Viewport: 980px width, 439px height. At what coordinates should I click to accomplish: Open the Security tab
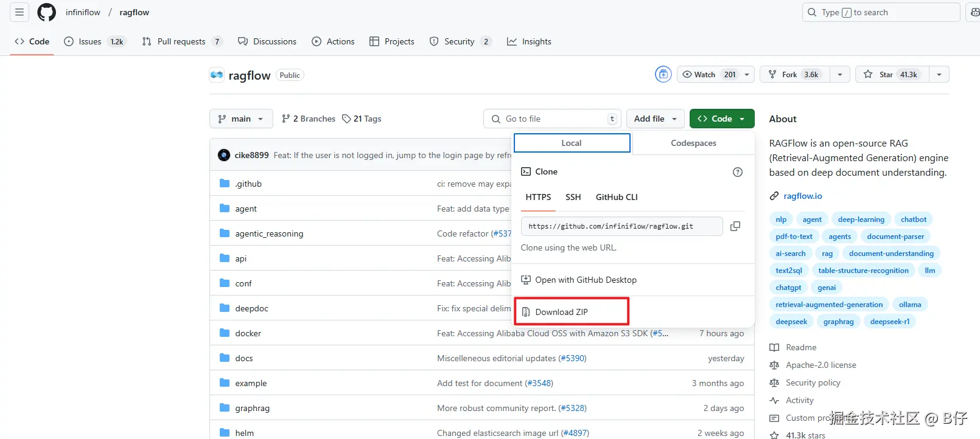click(x=460, y=41)
